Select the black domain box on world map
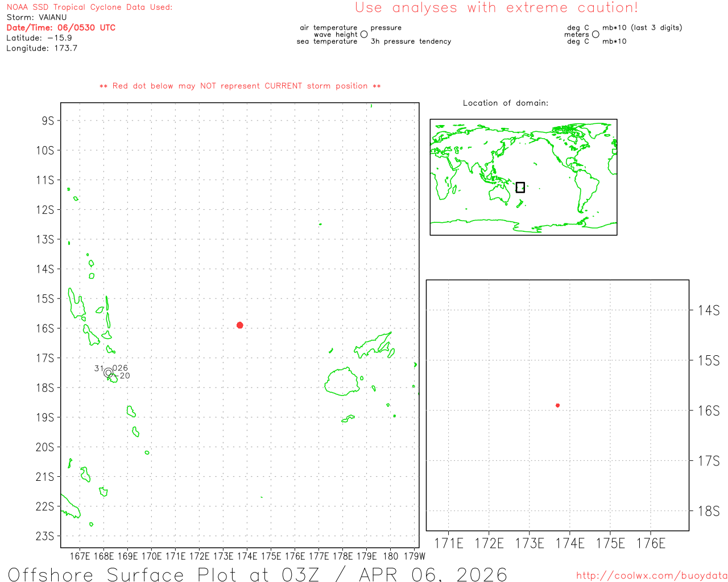Viewport: 728px width, 582px height. [x=520, y=188]
